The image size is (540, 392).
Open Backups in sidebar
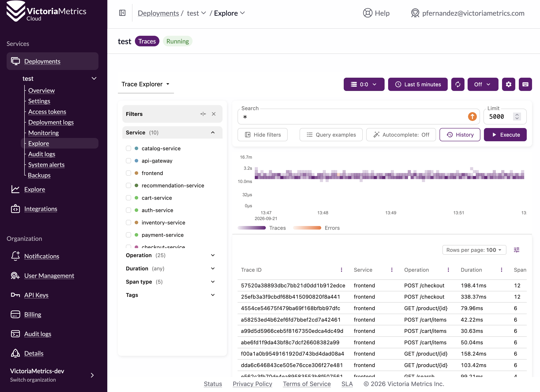[x=39, y=175]
